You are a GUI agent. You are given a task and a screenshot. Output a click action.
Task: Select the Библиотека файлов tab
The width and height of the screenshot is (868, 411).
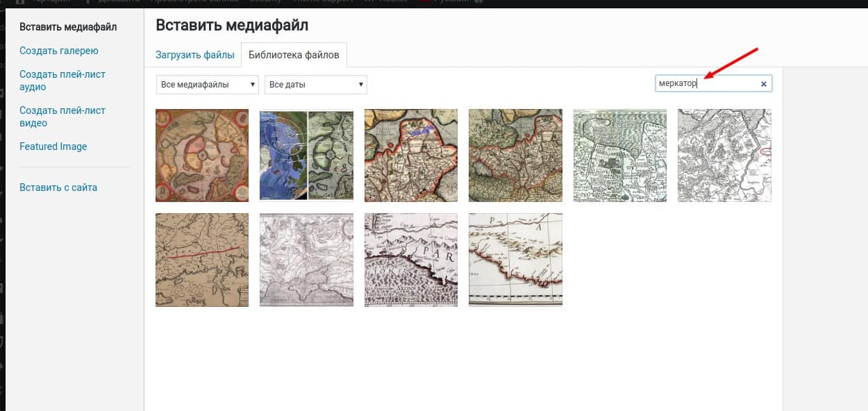(294, 55)
